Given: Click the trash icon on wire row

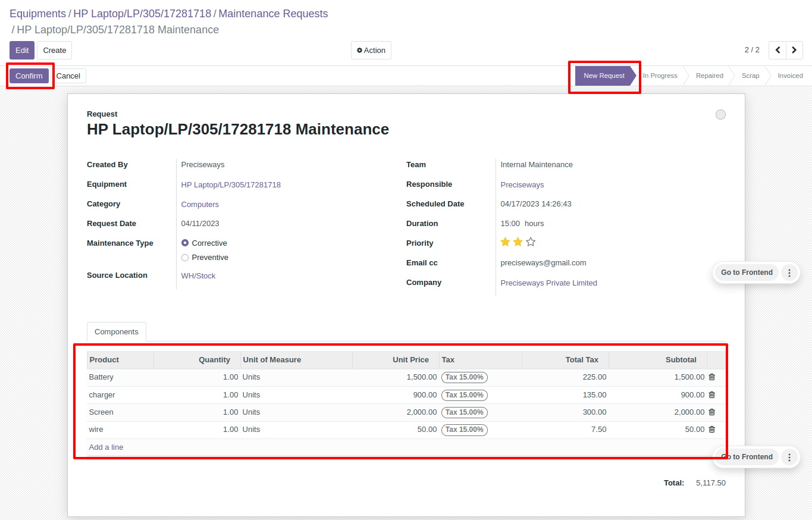Looking at the screenshot, I should point(711,430).
